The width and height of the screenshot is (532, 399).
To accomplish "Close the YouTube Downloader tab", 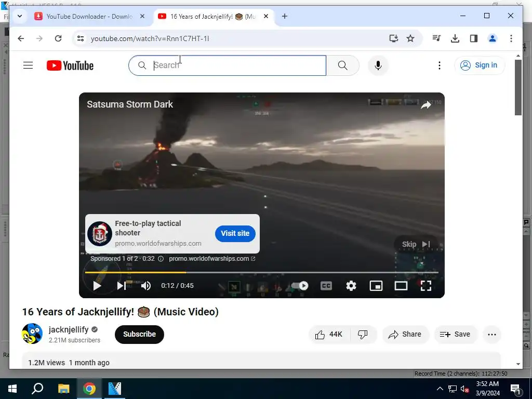I will pos(142,16).
